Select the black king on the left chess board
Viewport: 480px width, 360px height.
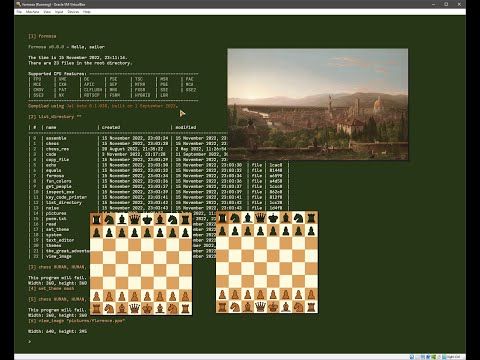tap(147, 219)
